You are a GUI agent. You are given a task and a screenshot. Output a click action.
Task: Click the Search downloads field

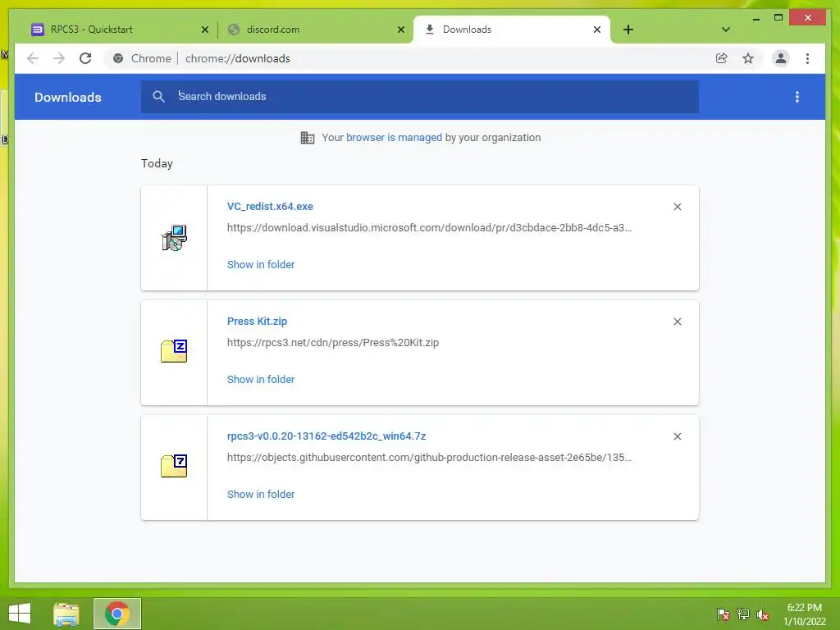pyautogui.click(x=419, y=97)
